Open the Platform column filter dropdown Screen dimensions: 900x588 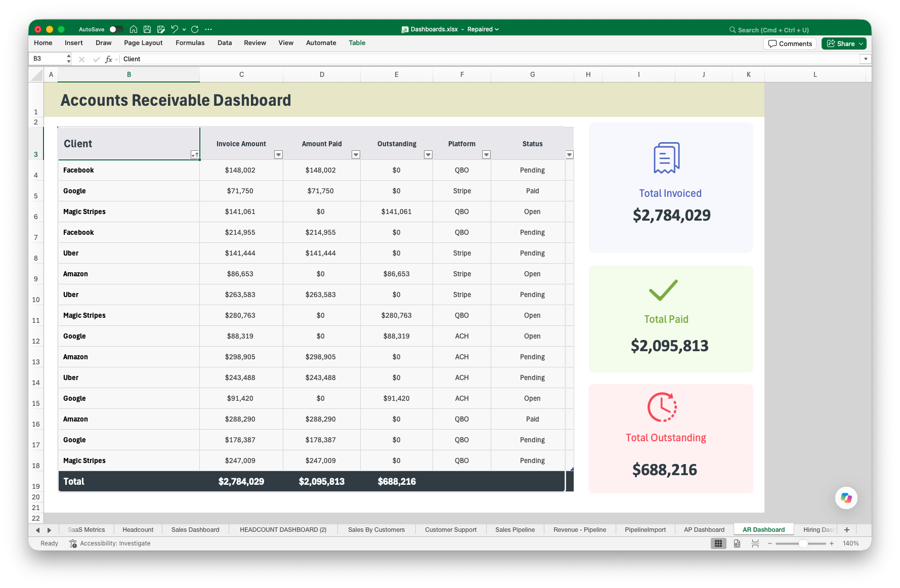coord(486,155)
